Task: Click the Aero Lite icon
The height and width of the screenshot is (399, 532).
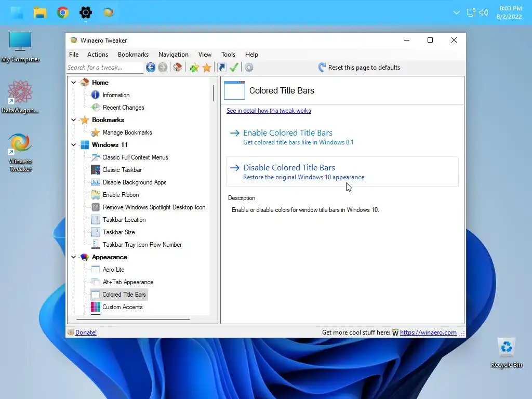Action: [x=96, y=270]
